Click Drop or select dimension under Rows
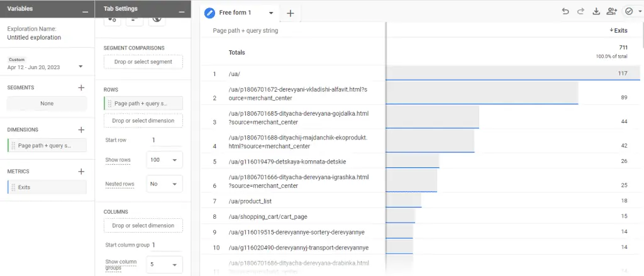This screenshot has height=276, width=644. 143,121
